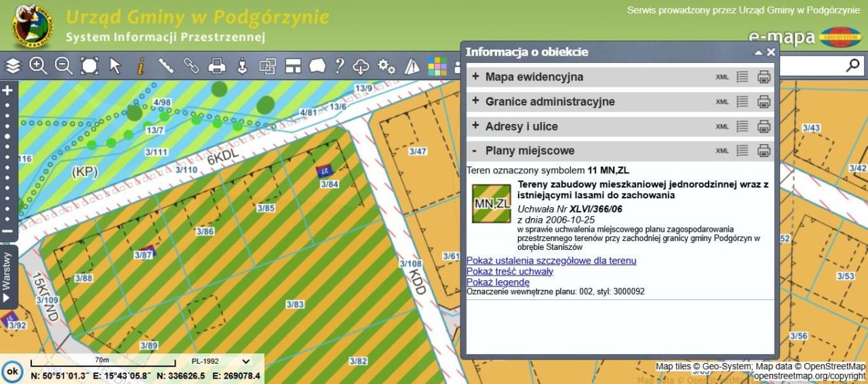Click parcel label 3/83 on map
The width and height of the screenshot is (868, 384).
point(294,305)
